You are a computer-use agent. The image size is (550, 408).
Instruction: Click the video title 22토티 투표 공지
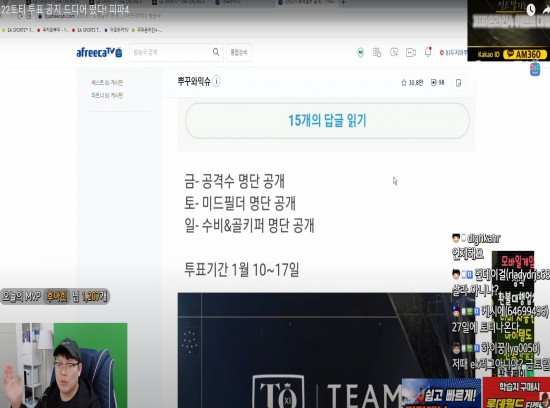click(65, 9)
